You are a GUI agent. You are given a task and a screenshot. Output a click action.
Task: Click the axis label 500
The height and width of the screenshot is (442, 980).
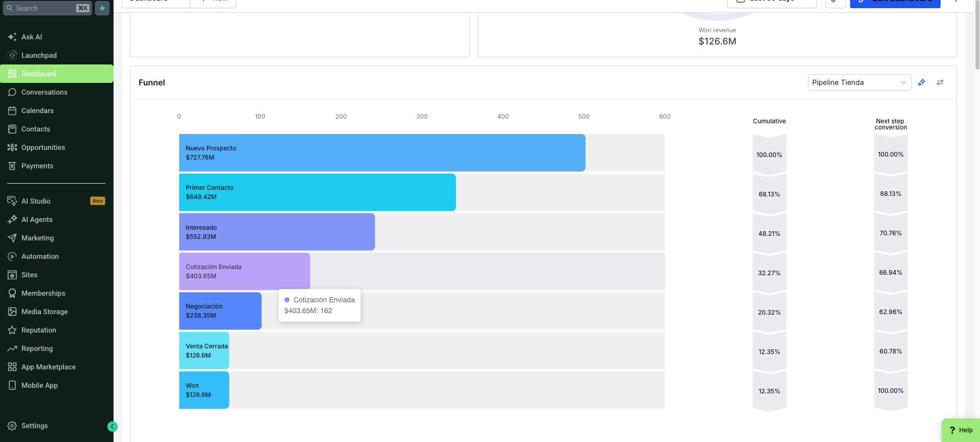584,117
